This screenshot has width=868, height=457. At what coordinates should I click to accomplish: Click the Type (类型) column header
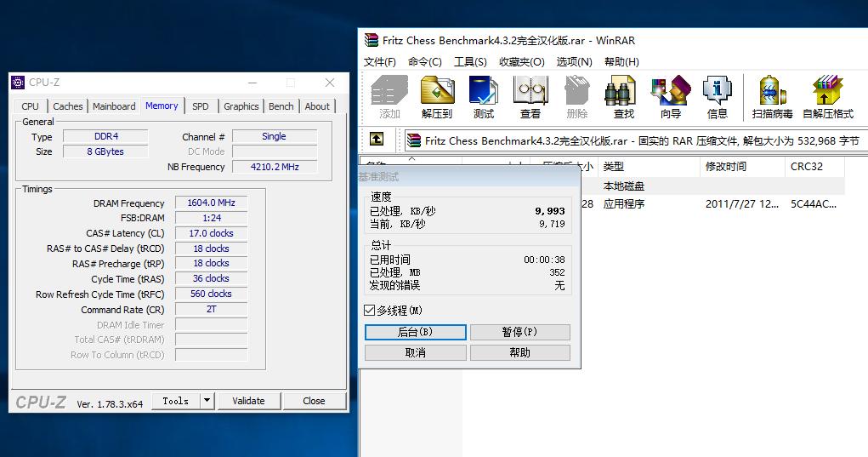tap(649, 166)
